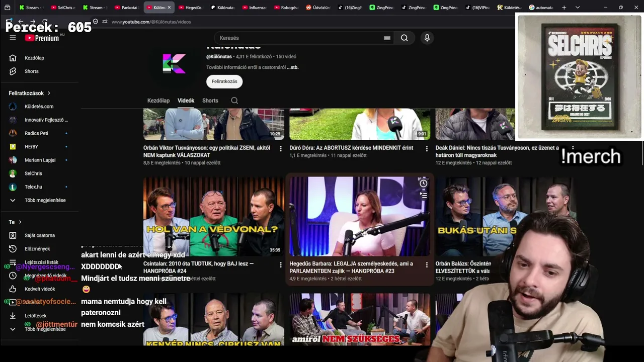The width and height of the screenshot is (644, 362).
Task: Open the SelChris subscription channel
Action: pos(33,173)
